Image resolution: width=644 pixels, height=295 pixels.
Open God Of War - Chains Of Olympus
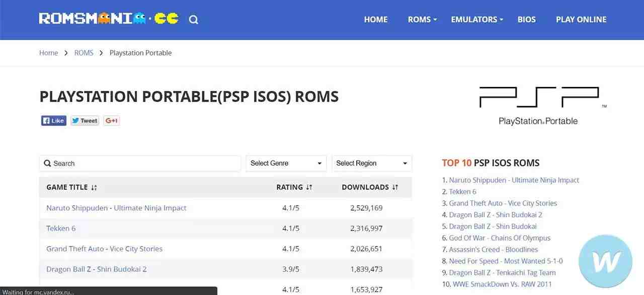coord(500,238)
